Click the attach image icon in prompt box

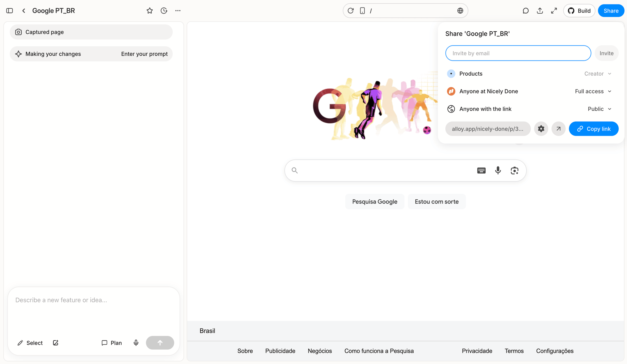[56, 343]
